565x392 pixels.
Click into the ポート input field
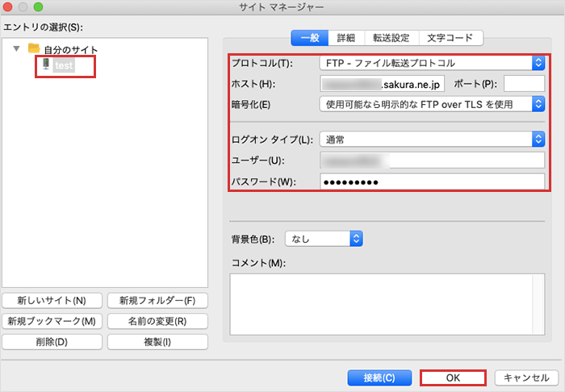[x=524, y=83]
